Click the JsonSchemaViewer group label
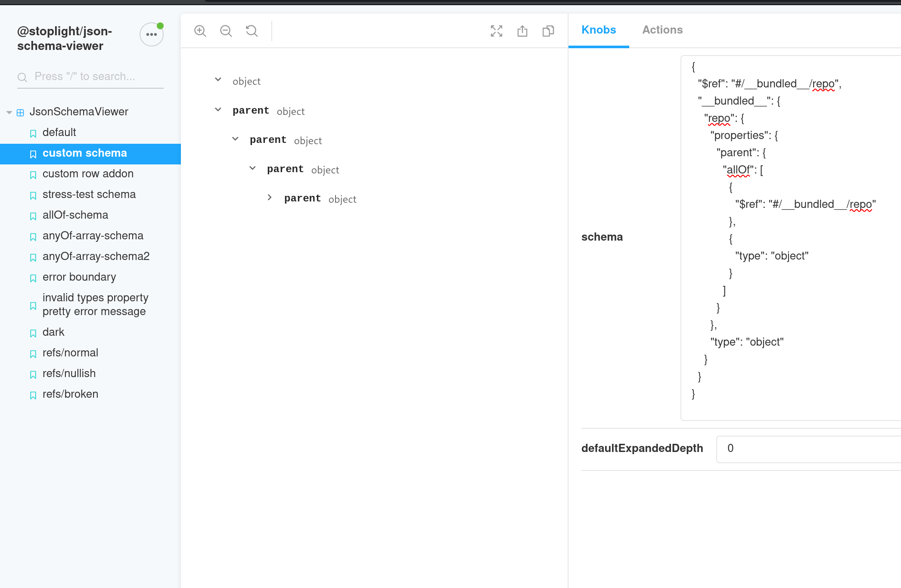The image size is (901, 588). pyautogui.click(x=79, y=112)
